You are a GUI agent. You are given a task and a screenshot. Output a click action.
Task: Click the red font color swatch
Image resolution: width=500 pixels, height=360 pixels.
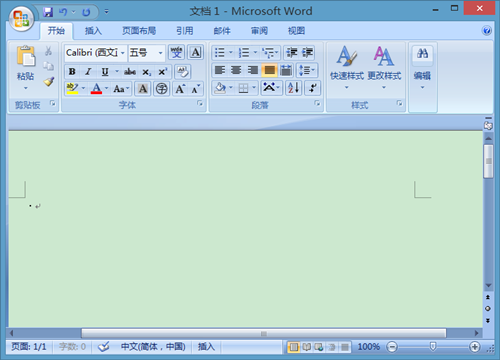pos(96,89)
